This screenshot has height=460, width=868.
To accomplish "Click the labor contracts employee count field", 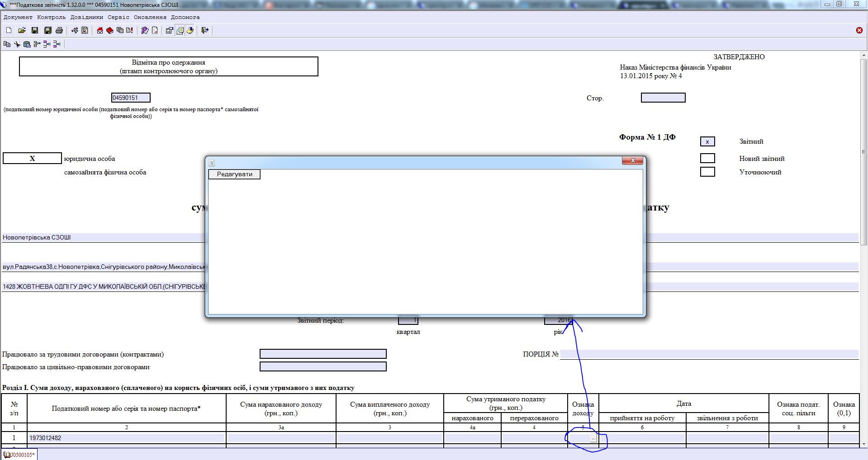I will coord(323,354).
